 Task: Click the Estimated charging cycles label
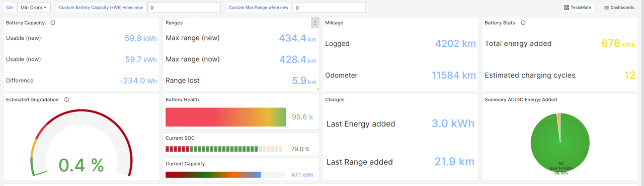pos(530,75)
